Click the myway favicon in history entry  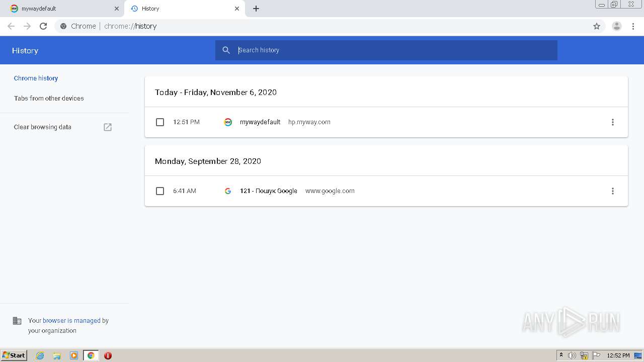point(228,122)
